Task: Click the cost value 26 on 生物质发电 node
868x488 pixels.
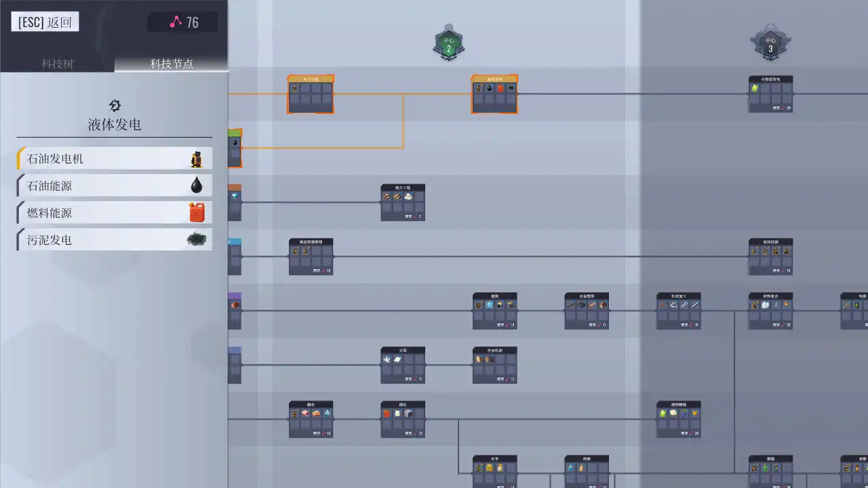Action: tap(789, 108)
